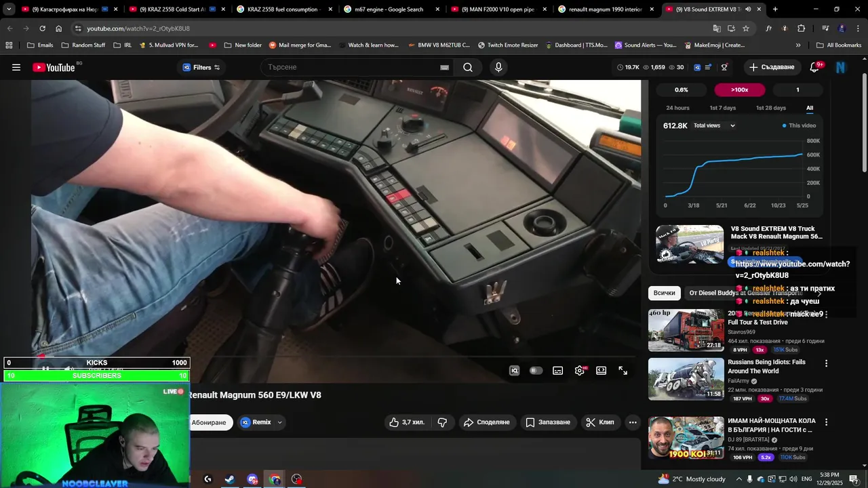Open Steam from the taskbar
Image resolution: width=868 pixels, height=488 pixels.
pyautogui.click(x=230, y=479)
